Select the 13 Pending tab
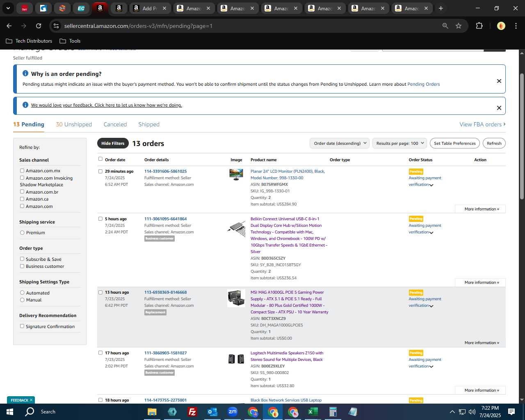525x420 pixels. (x=29, y=124)
